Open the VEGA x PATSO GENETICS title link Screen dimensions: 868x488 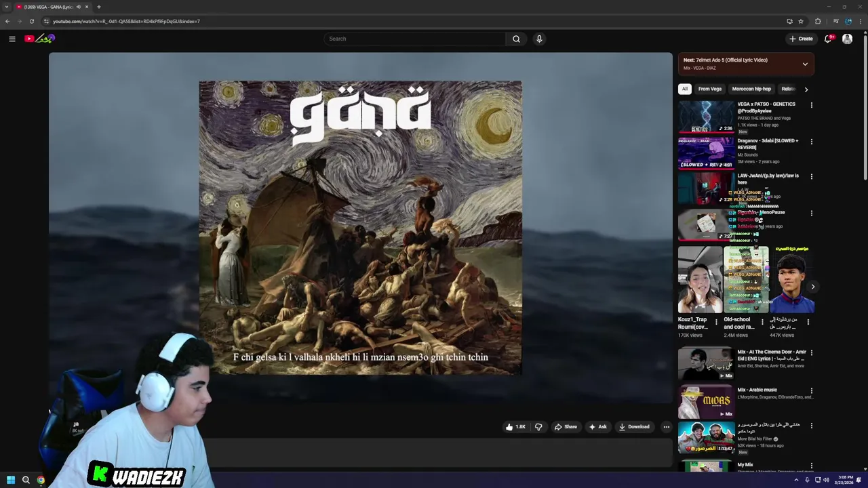pyautogui.click(x=766, y=107)
